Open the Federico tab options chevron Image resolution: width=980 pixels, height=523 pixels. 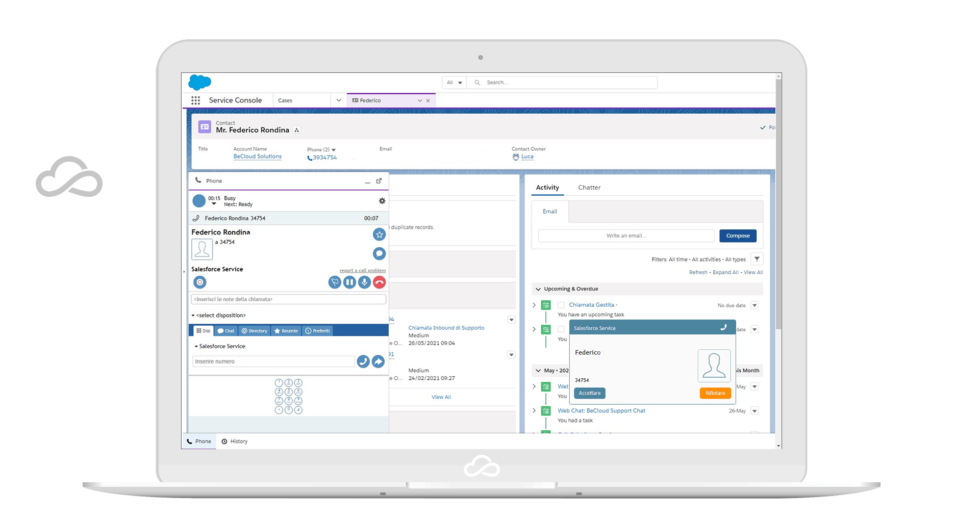(420, 101)
